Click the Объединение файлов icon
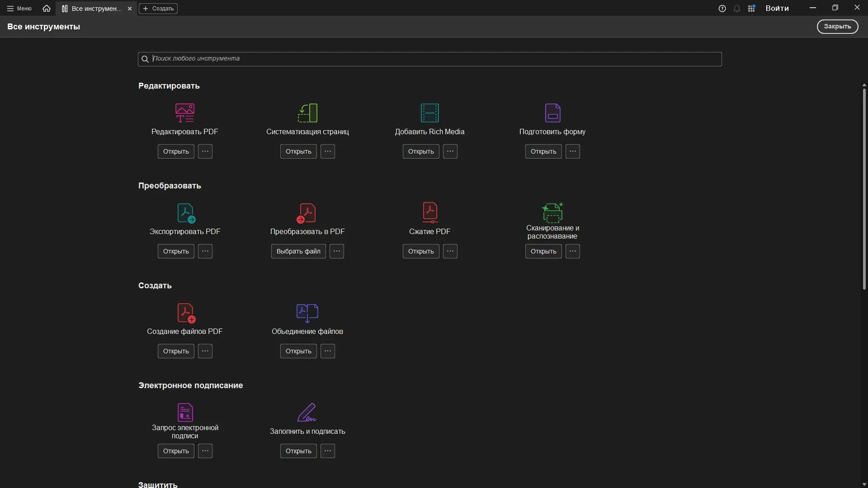This screenshot has height=488, width=868. point(307,313)
